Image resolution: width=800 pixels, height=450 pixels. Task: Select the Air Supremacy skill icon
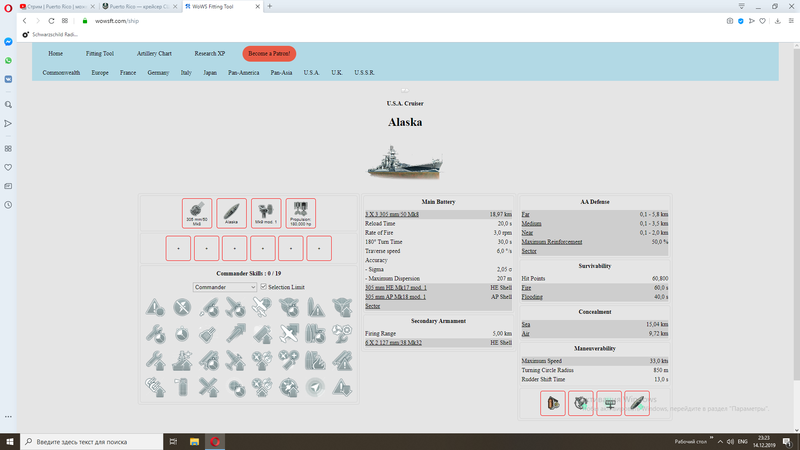[235, 307]
